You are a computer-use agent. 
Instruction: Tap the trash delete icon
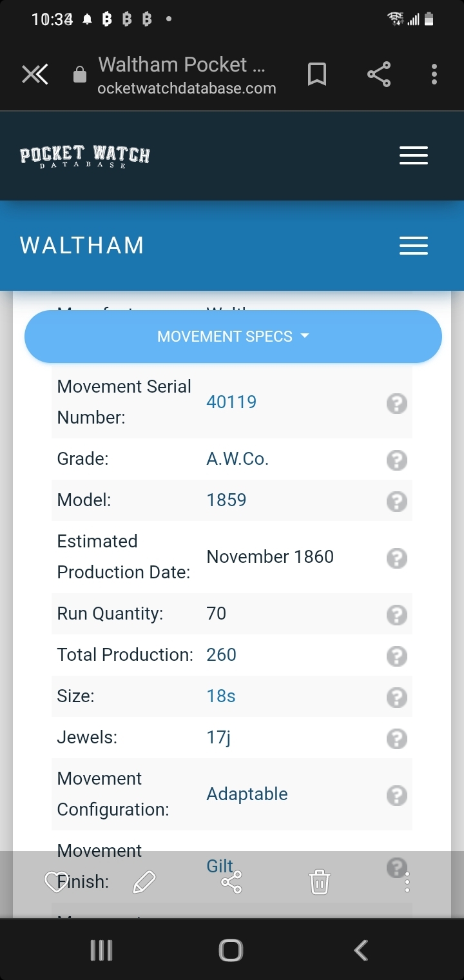click(x=320, y=882)
